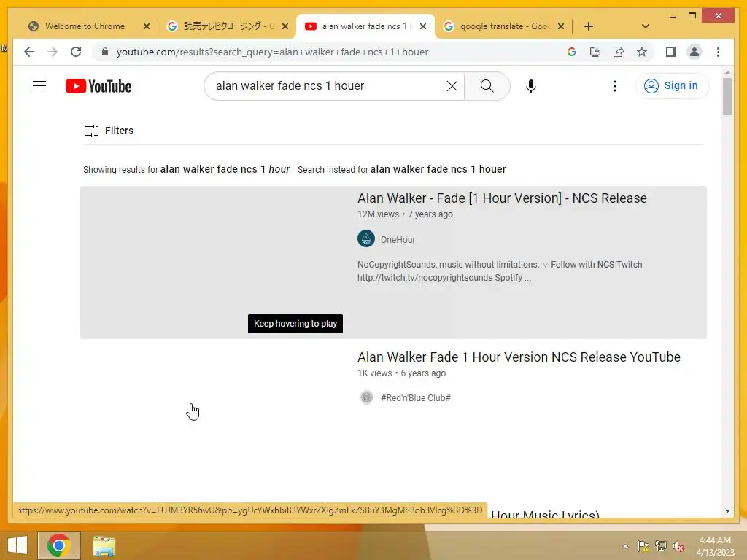The width and height of the screenshot is (747, 560).
Task: Search instead for alan walker fade ncs 1 houer
Action: [438, 169]
